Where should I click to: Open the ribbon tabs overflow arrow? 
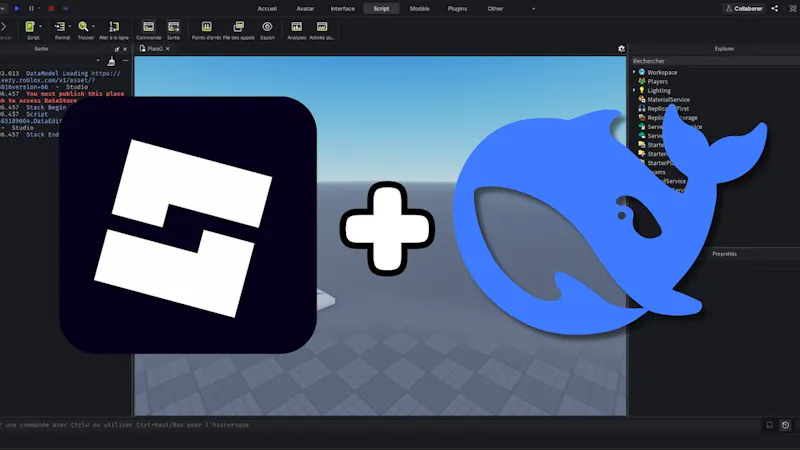point(534,9)
